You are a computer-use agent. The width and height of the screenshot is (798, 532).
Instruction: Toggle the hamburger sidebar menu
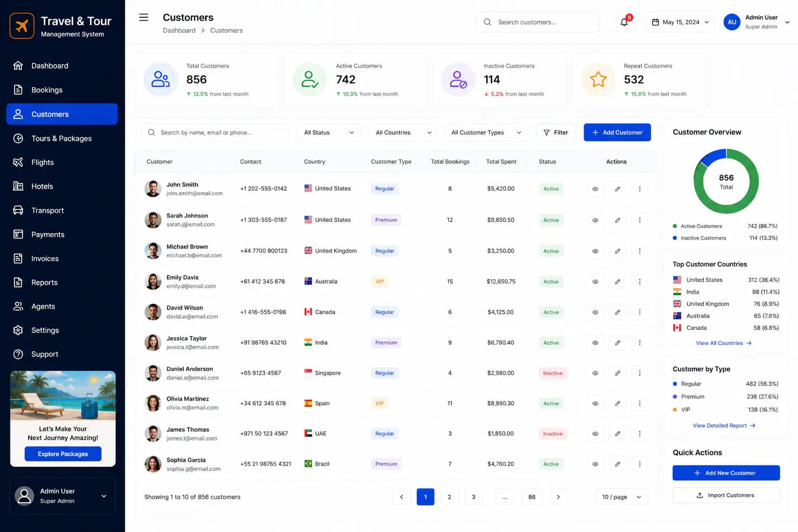click(144, 18)
